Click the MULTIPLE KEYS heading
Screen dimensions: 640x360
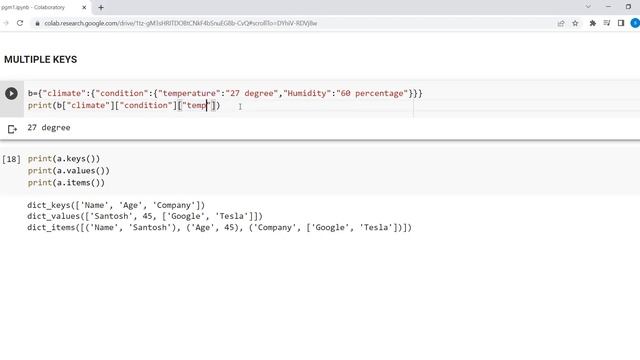tap(40, 60)
